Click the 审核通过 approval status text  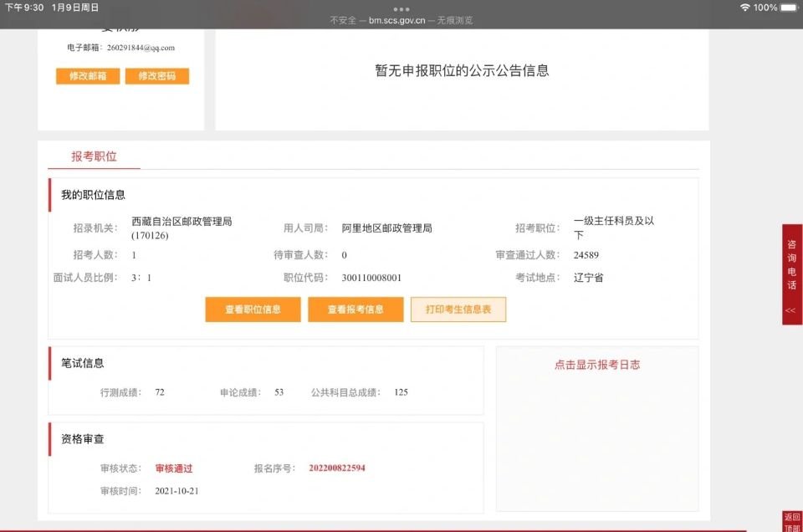click(174, 468)
